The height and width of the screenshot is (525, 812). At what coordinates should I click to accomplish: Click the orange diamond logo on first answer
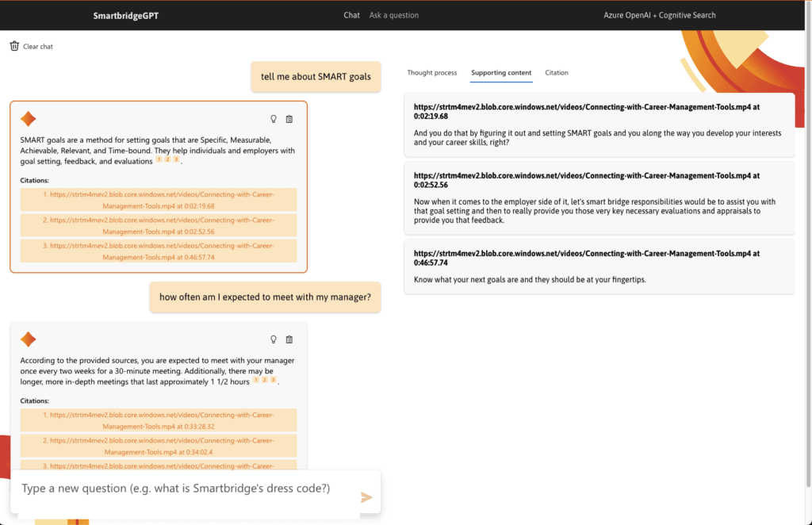(28, 119)
